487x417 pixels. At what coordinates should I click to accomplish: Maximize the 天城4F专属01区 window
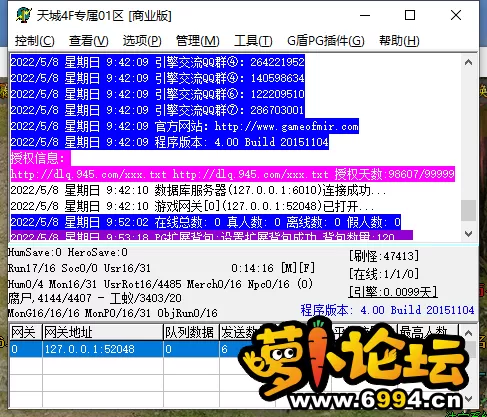410,15
